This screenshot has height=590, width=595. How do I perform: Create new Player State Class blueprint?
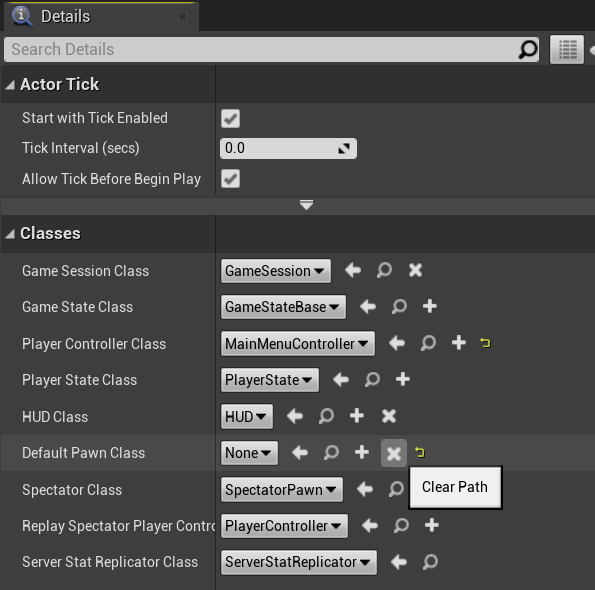click(403, 379)
